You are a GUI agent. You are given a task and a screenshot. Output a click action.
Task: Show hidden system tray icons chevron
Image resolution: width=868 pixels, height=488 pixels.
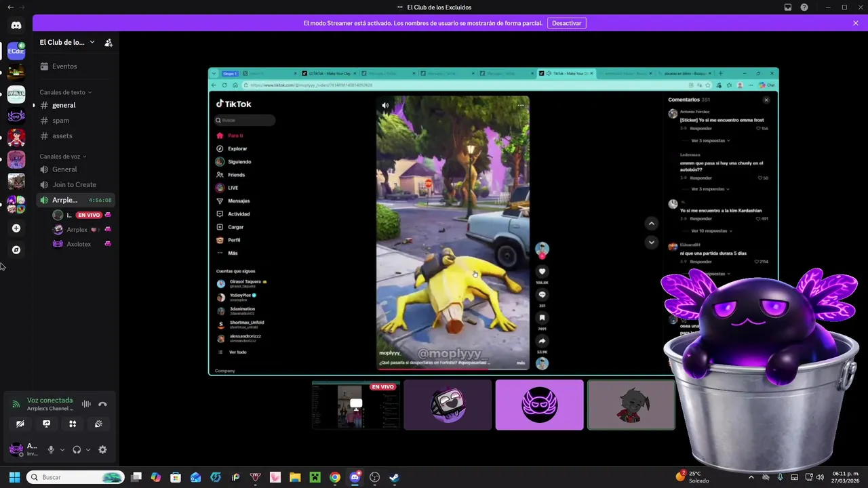click(751, 477)
